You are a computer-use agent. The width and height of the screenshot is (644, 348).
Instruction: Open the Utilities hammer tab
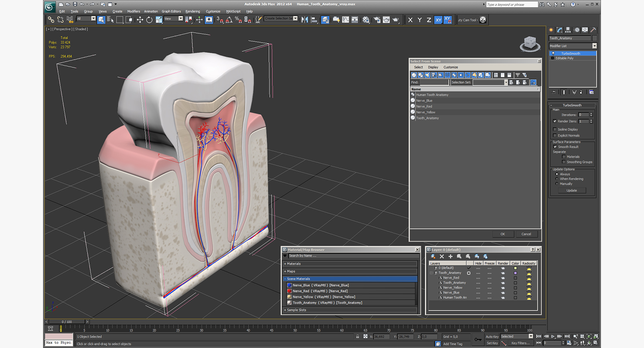(x=593, y=30)
